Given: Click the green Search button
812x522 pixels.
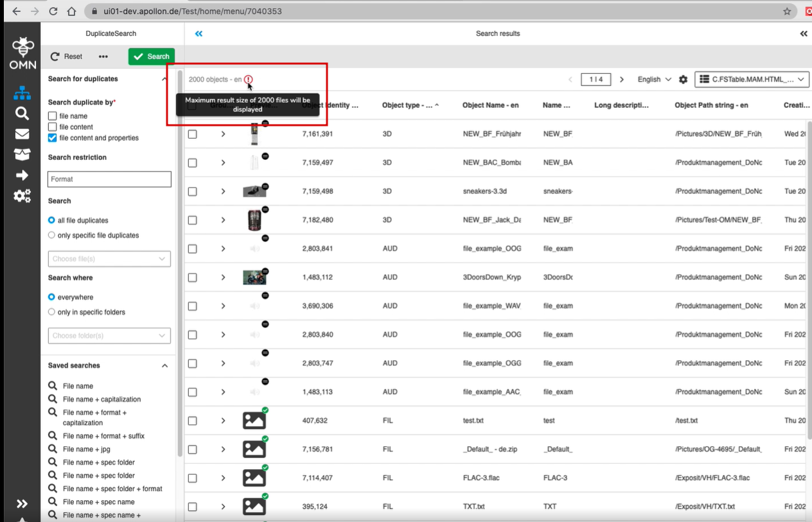Looking at the screenshot, I should (151, 57).
